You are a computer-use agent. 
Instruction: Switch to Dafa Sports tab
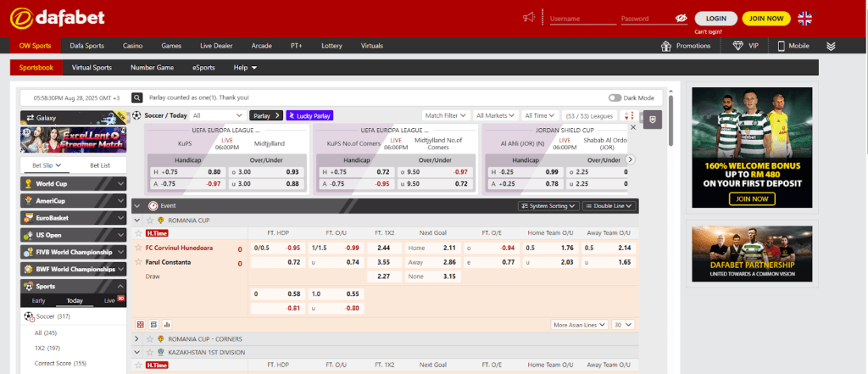(x=87, y=46)
